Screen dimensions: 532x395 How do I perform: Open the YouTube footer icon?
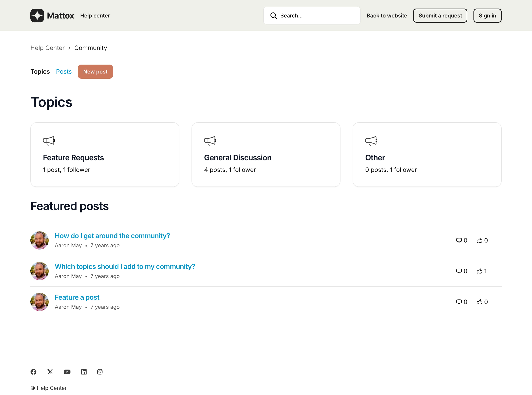[x=67, y=372]
